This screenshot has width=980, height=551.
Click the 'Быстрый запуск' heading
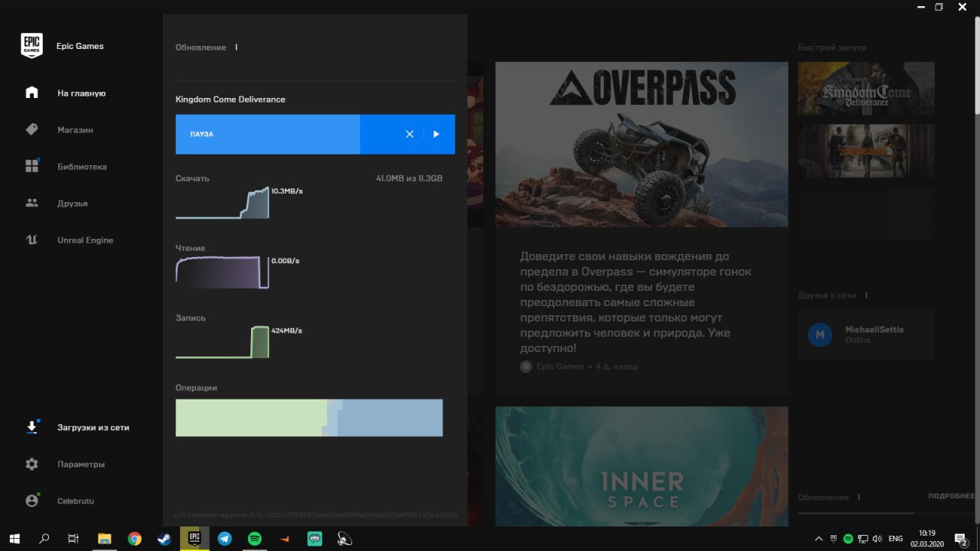pos(832,47)
